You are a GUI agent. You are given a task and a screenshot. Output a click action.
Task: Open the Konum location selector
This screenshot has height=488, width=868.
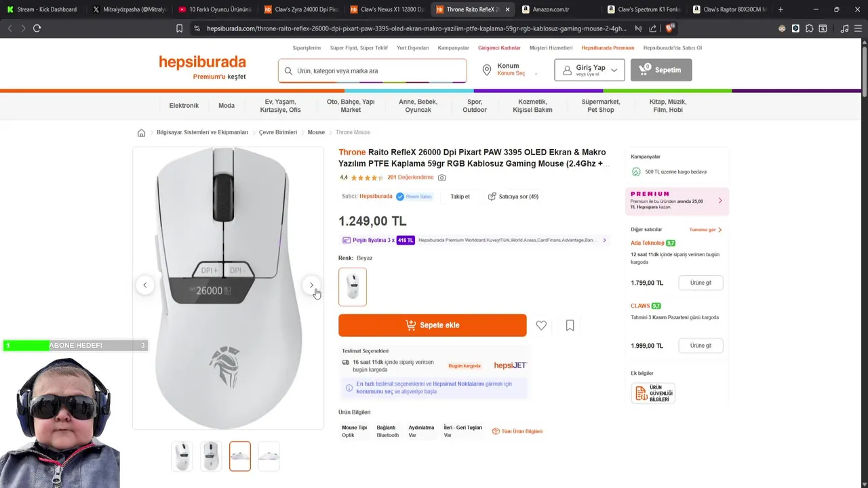[x=510, y=70]
